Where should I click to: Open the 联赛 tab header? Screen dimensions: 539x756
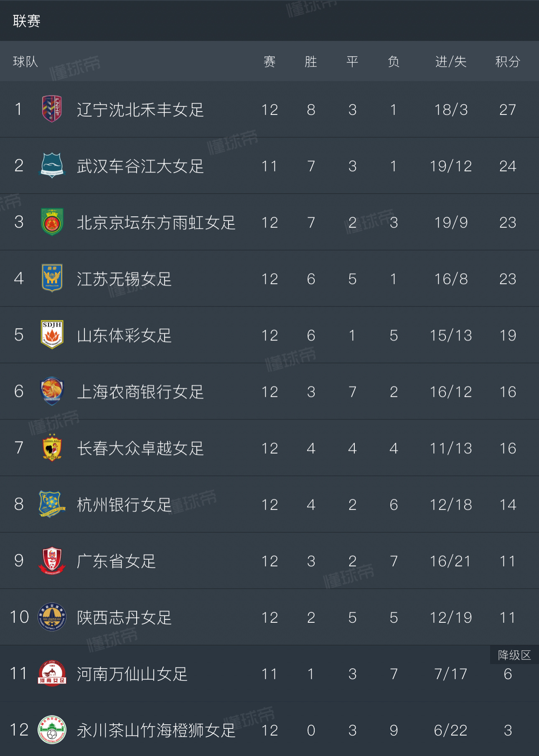26,20
